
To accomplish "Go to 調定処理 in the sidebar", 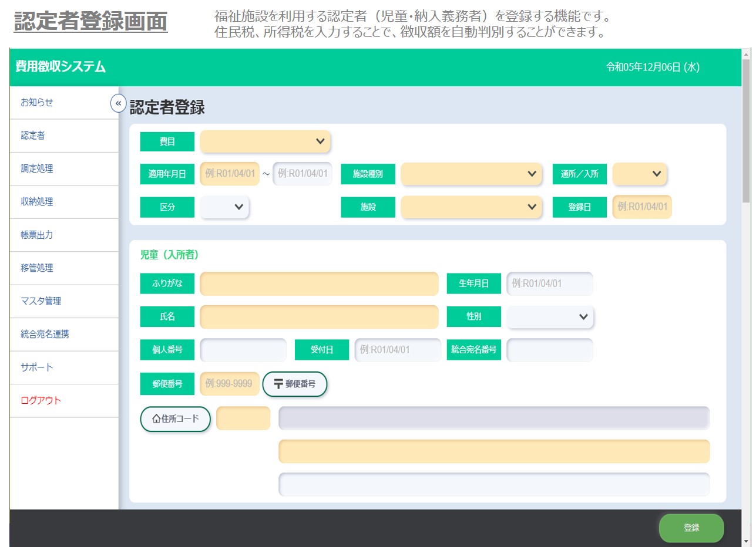I will pyautogui.click(x=37, y=169).
